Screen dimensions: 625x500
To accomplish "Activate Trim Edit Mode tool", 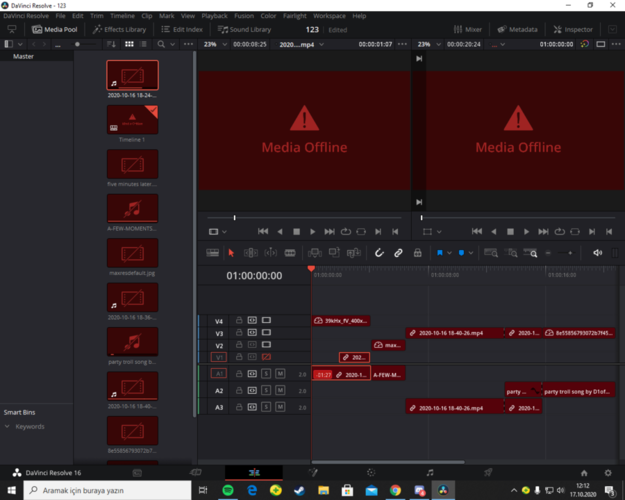I will pos(251,253).
